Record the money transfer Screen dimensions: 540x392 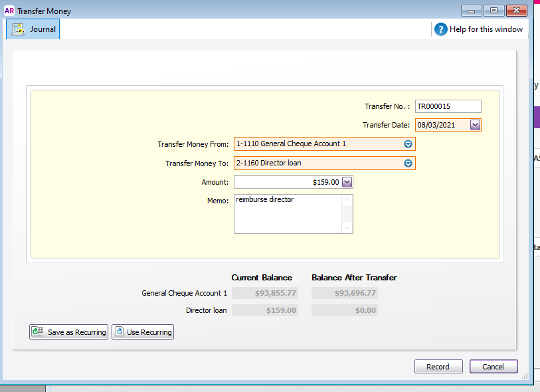click(438, 367)
